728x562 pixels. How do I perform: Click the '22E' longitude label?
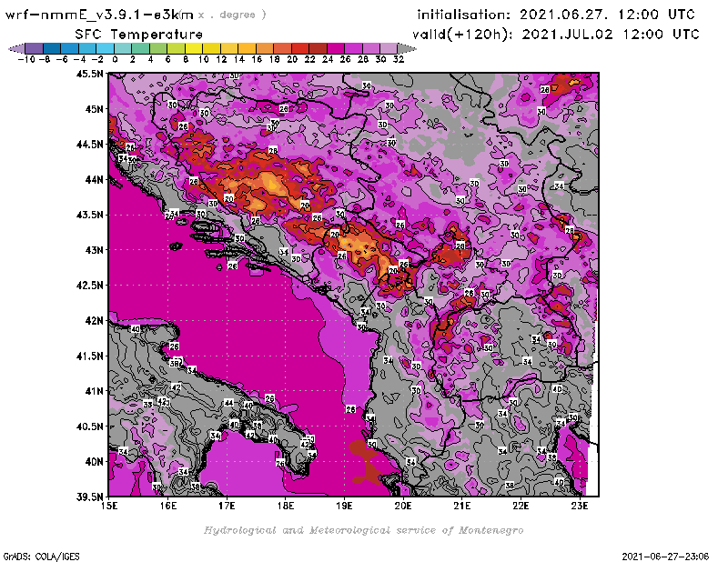pyautogui.click(x=521, y=506)
